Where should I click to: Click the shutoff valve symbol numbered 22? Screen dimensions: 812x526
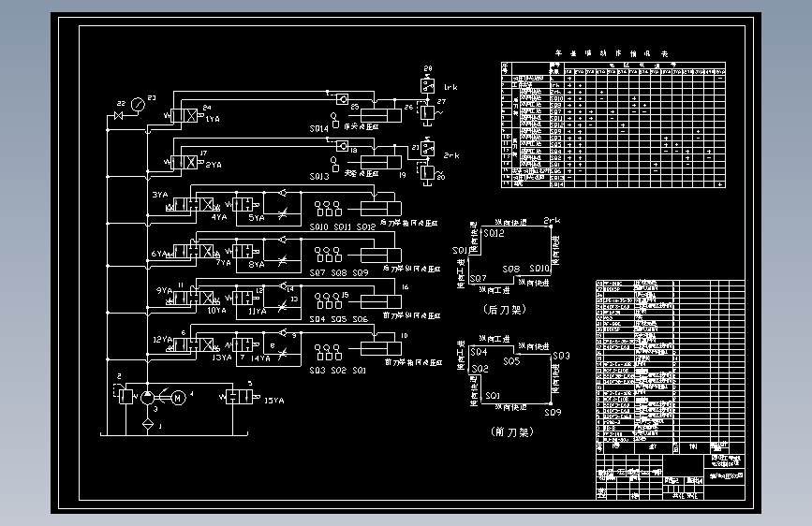click(x=119, y=116)
